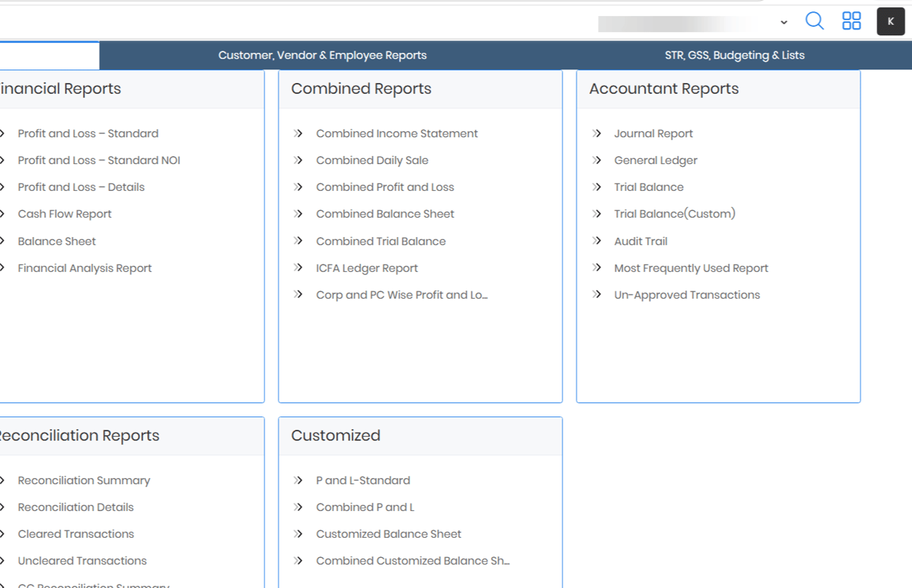The height and width of the screenshot is (588, 912).
Task: Switch to Customer, Vendor & Employee Reports tab
Action: 322,55
